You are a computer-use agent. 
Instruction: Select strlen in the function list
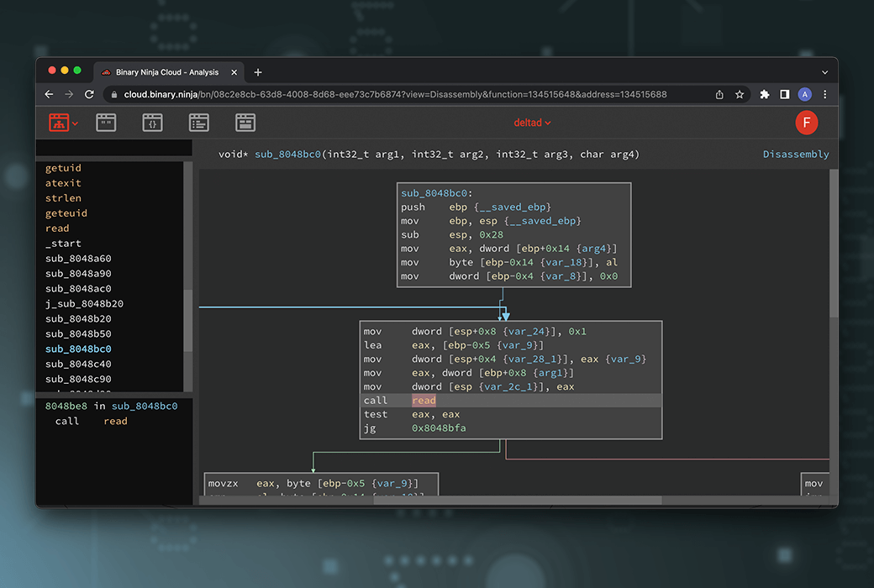63,198
